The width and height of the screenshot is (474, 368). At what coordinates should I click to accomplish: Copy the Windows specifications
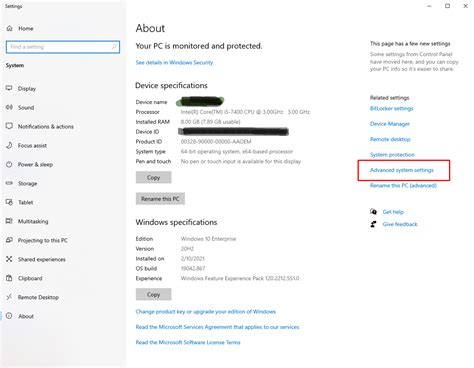154,295
